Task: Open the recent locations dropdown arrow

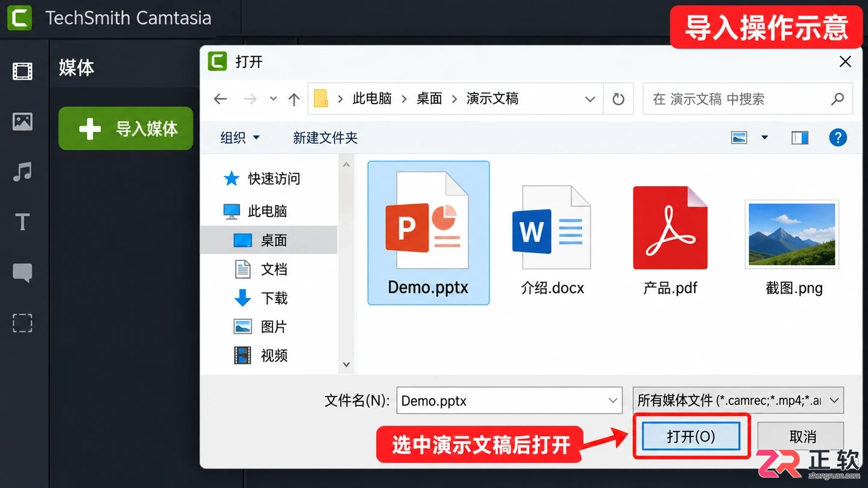Action: coord(273,99)
